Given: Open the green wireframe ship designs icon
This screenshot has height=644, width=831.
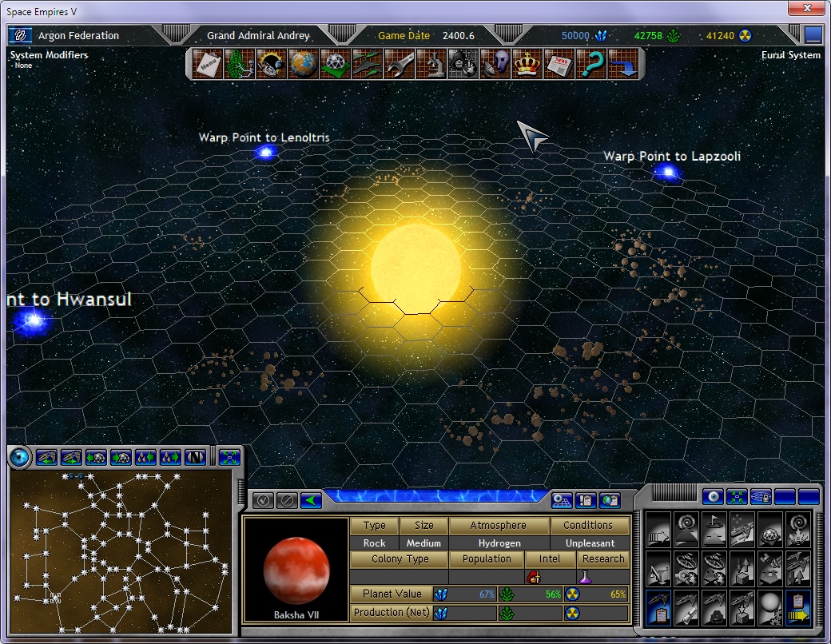Looking at the screenshot, I should pos(240,64).
